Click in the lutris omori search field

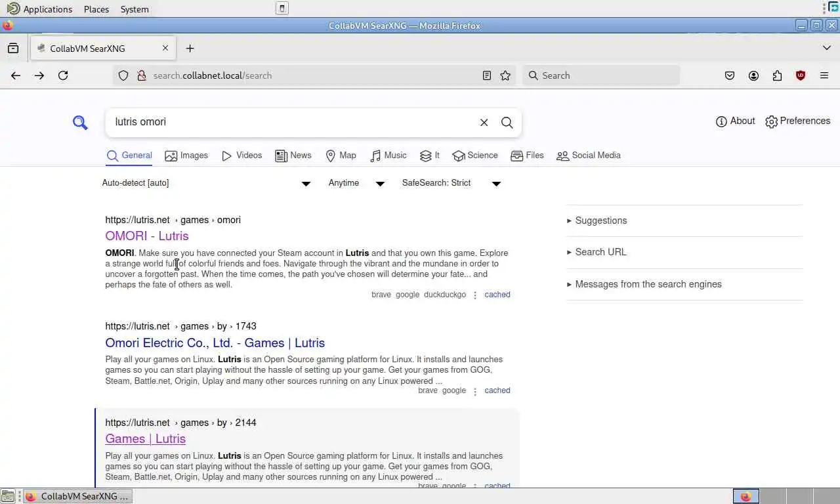(292, 122)
